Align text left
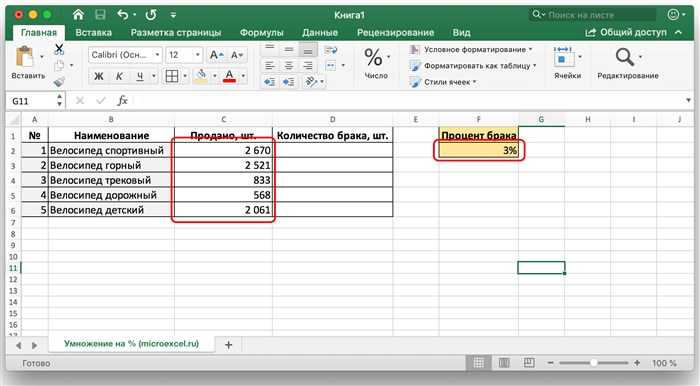Screen dimensions: 700x386 (x=270, y=66)
